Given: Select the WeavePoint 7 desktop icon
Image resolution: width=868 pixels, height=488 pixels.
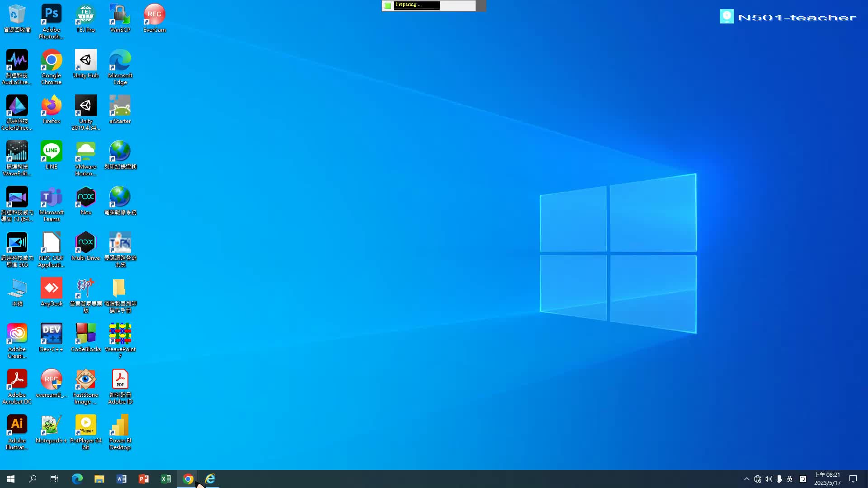Looking at the screenshot, I should click(120, 341).
